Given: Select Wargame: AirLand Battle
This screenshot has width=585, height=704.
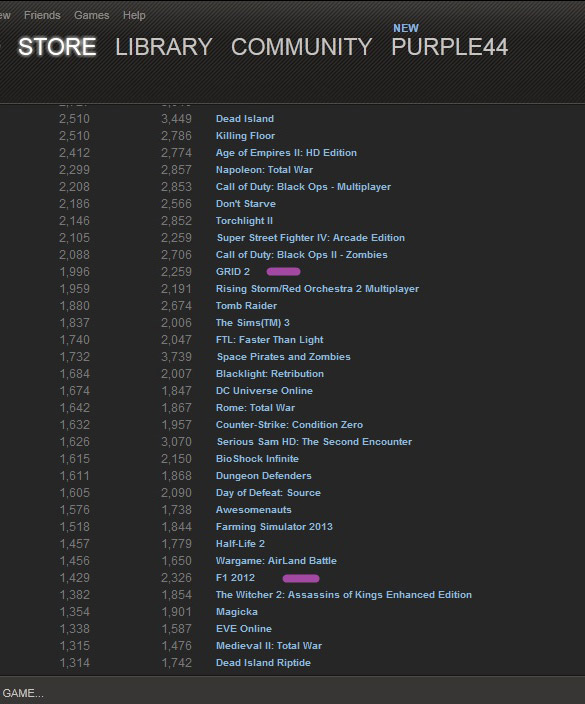Looking at the screenshot, I should point(276,561).
